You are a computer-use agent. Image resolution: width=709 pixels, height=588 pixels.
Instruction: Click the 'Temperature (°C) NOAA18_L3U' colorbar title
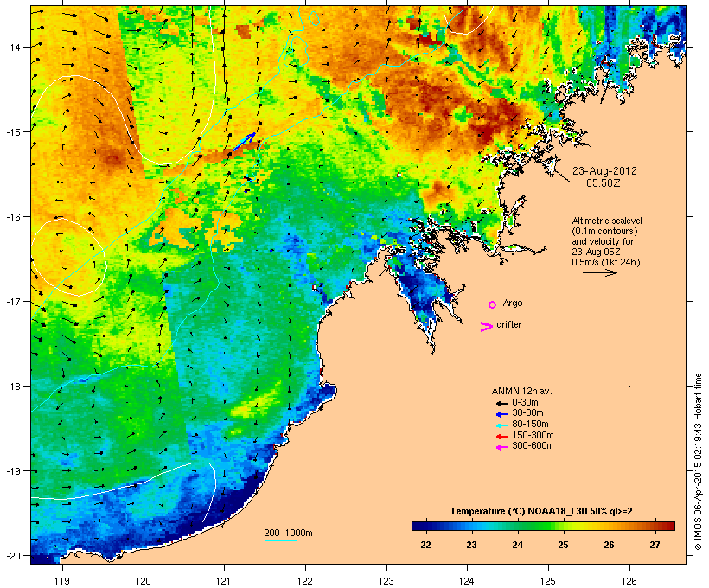click(x=540, y=512)
